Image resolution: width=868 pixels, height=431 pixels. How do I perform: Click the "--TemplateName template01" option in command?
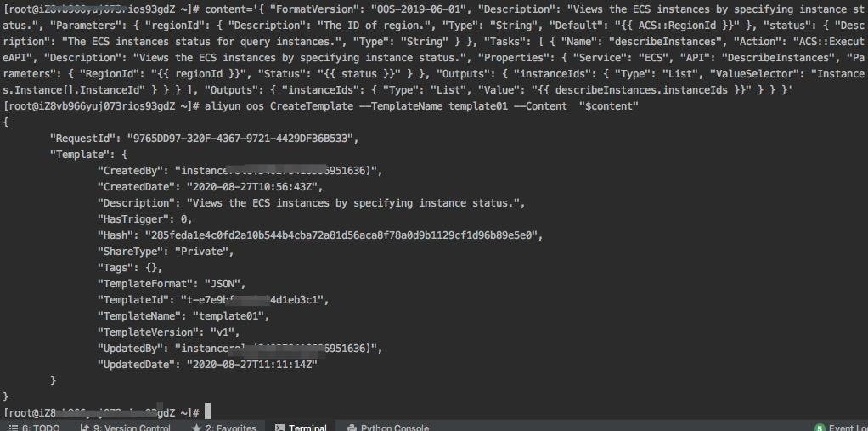click(433, 105)
